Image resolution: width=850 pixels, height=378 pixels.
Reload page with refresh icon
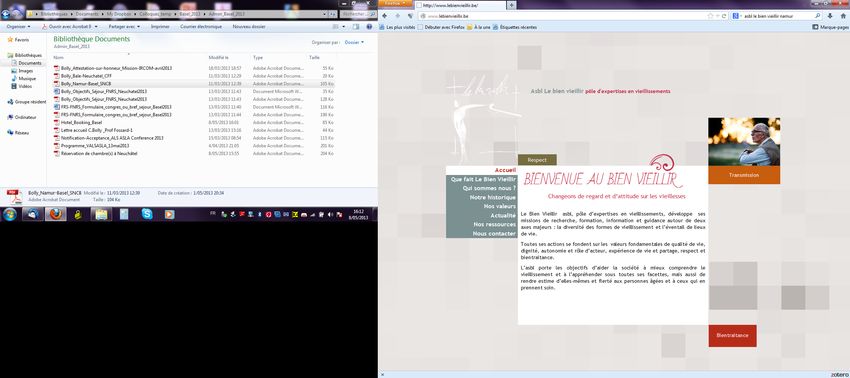724,16
